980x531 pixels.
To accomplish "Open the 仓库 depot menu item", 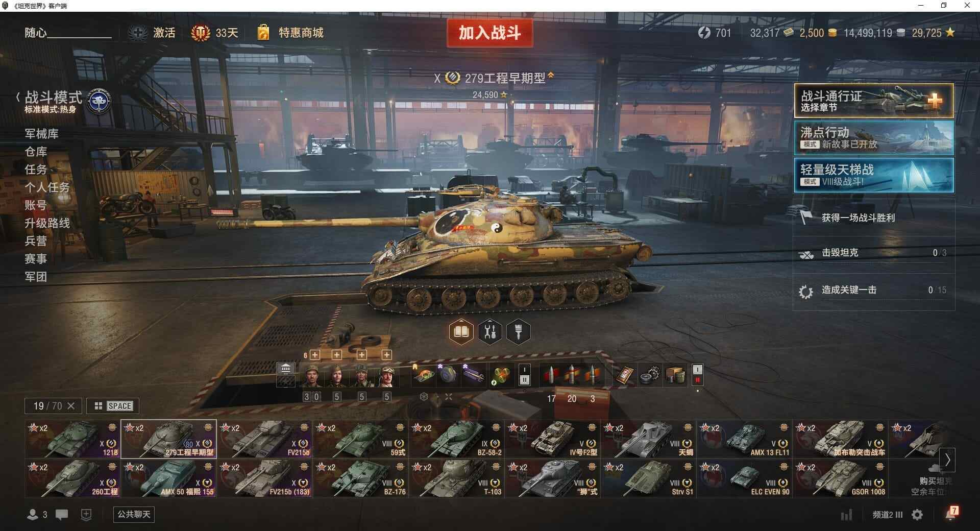I will (x=36, y=152).
